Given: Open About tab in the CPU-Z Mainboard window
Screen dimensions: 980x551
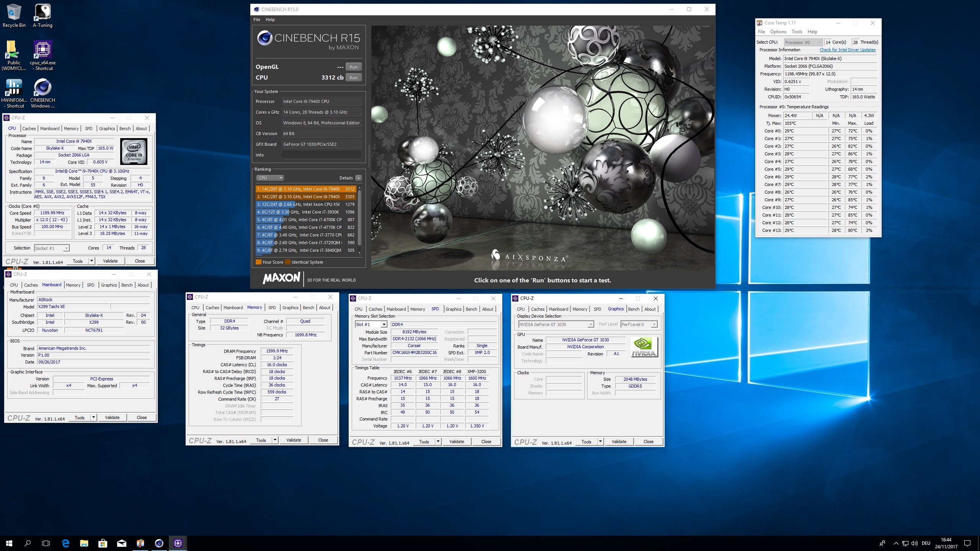Looking at the screenshot, I should [143, 285].
